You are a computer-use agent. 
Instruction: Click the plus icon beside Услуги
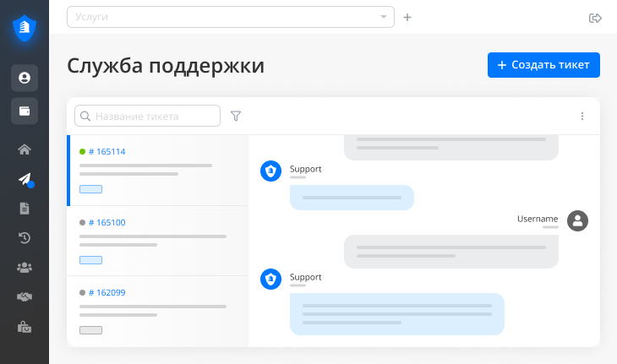click(x=407, y=17)
